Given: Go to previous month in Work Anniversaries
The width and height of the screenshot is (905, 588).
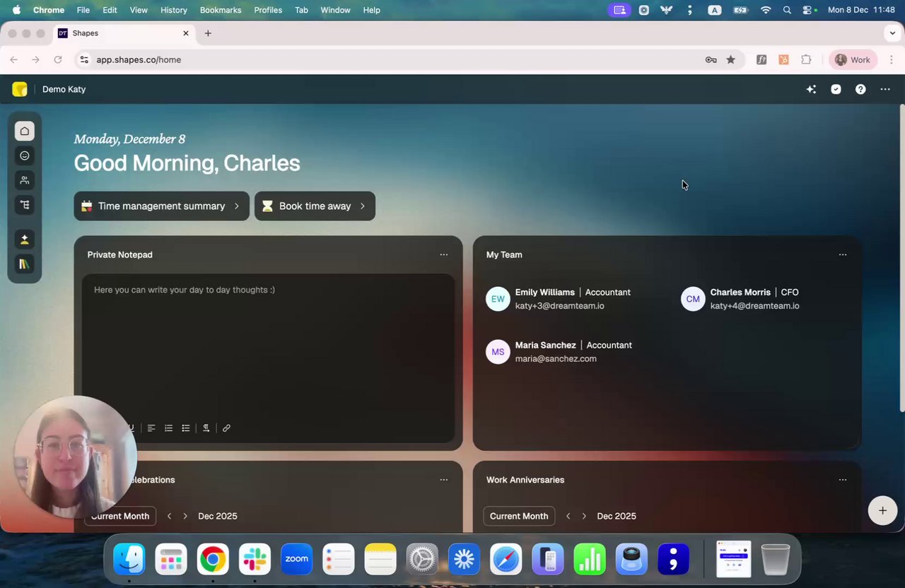Looking at the screenshot, I should click(x=568, y=516).
